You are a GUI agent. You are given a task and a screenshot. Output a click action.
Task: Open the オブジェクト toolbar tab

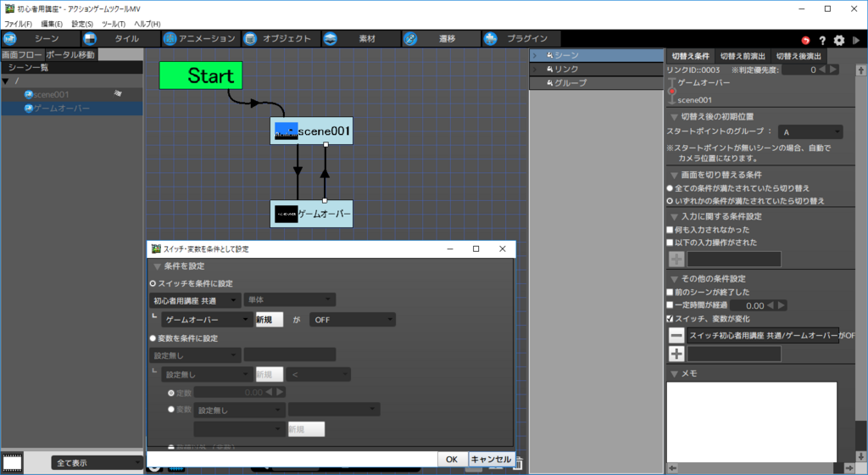click(x=280, y=39)
